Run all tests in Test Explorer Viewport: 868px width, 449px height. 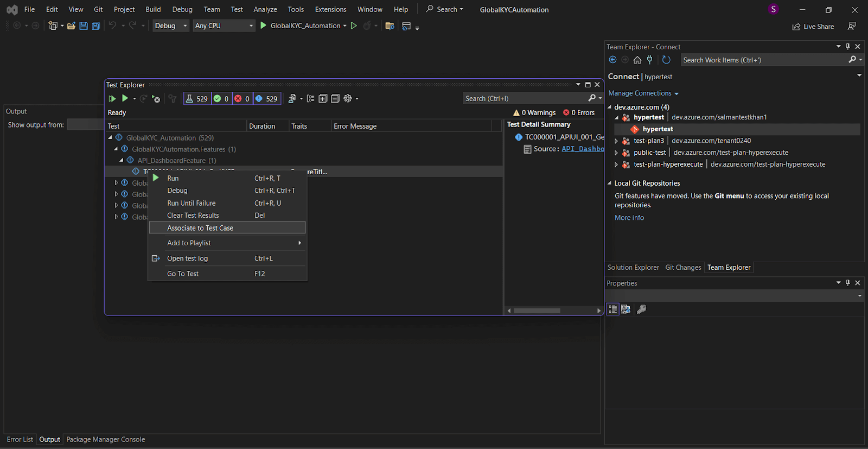point(112,99)
